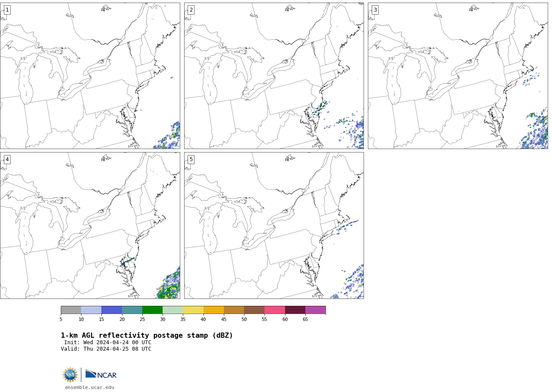This screenshot has height=392, width=552.
Task: Open ensemble member 2 reflectivity map
Action: pyautogui.click(x=274, y=76)
